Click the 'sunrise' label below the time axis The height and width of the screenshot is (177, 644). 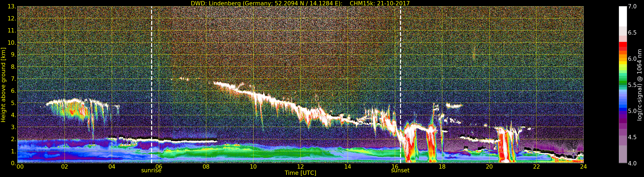[151, 171]
